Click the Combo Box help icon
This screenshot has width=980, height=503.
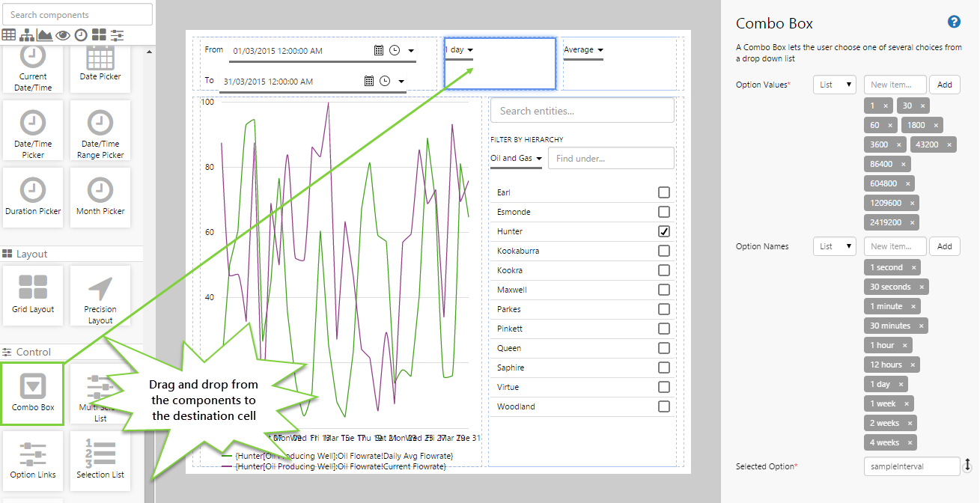pyautogui.click(x=954, y=22)
